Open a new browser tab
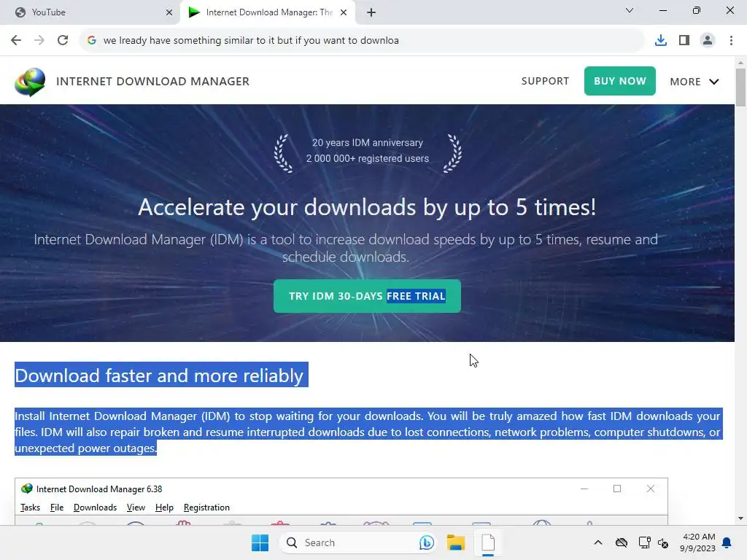Image resolution: width=747 pixels, height=560 pixels. pos(371,12)
